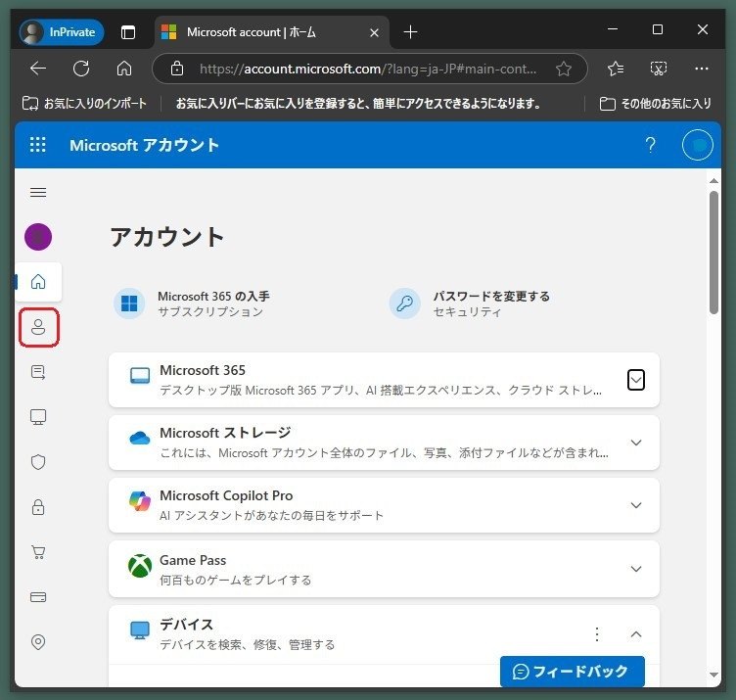The image size is (736, 700).
Task: Click the Microsoft Copilot Pro card title
Action: click(226, 495)
